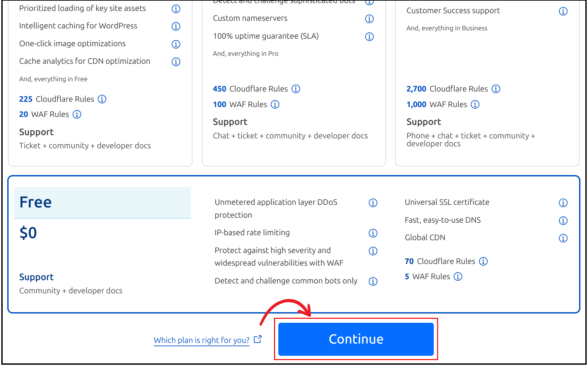
Task: Click info icon beside 5 WAF Rules
Action: tap(458, 277)
